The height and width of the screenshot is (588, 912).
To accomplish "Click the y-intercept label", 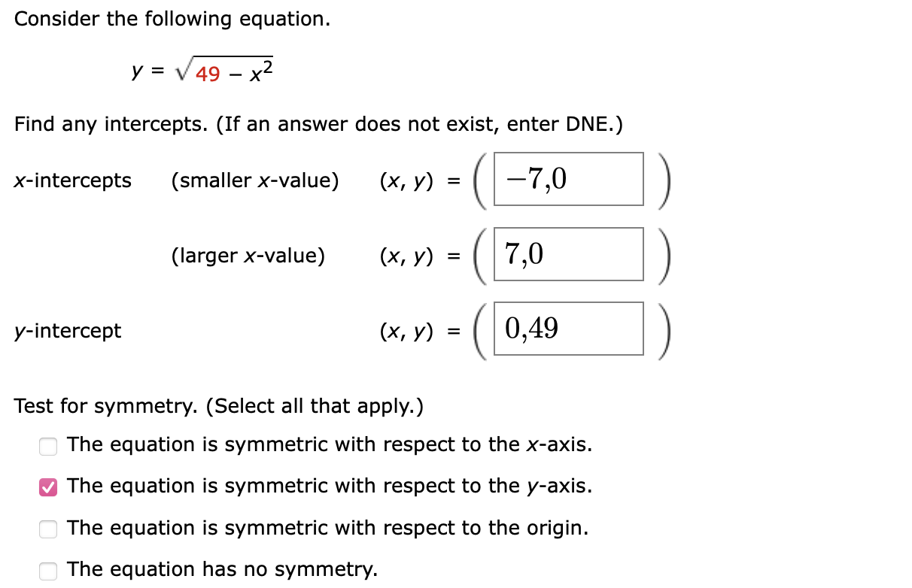I will pos(67,331).
